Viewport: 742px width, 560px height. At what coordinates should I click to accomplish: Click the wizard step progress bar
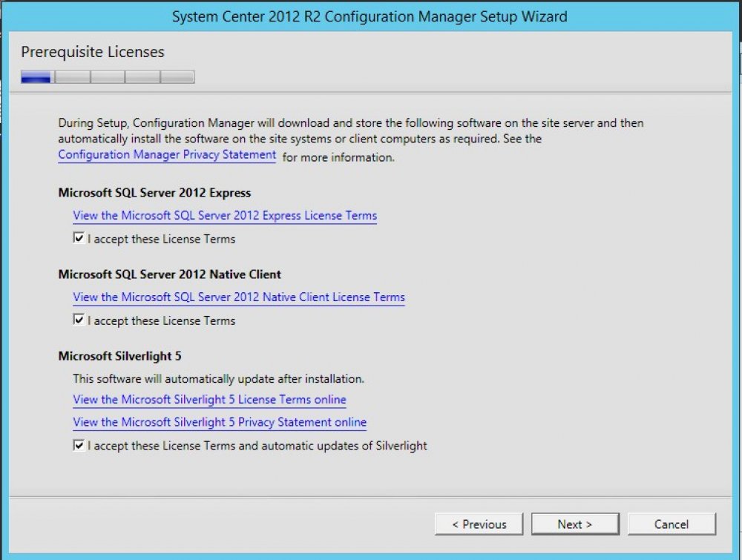click(x=108, y=76)
